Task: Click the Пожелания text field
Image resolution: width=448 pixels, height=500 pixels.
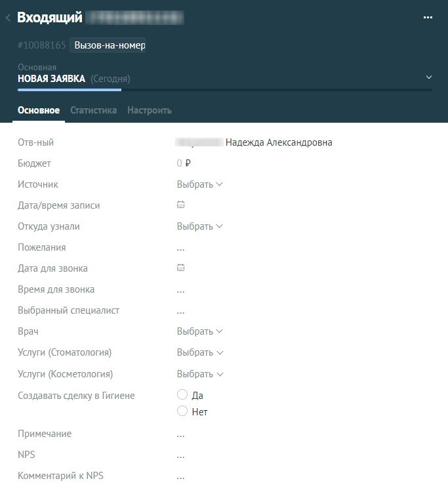Action: tap(181, 248)
